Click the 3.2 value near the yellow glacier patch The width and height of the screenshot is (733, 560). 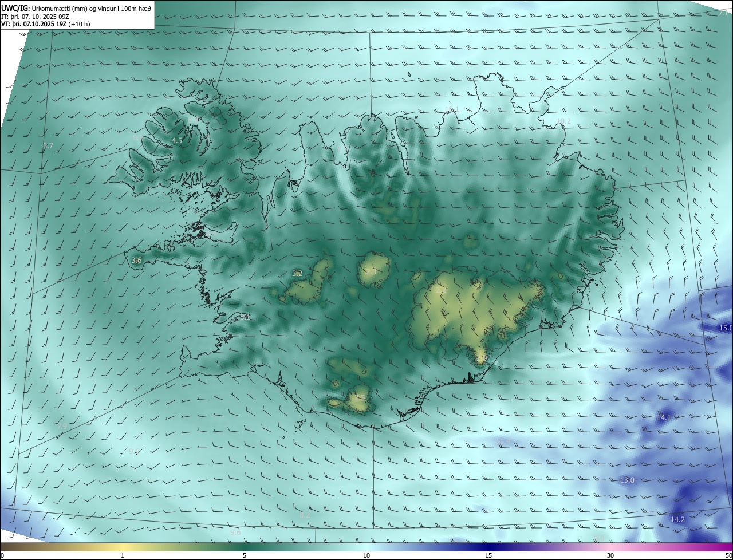[297, 274]
